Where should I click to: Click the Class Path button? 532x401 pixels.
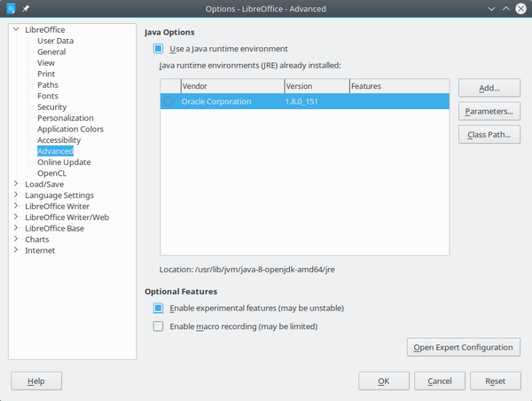(489, 134)
